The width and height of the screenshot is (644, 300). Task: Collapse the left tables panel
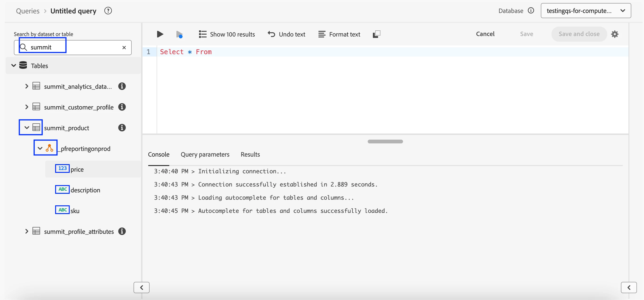click(142, 288)
